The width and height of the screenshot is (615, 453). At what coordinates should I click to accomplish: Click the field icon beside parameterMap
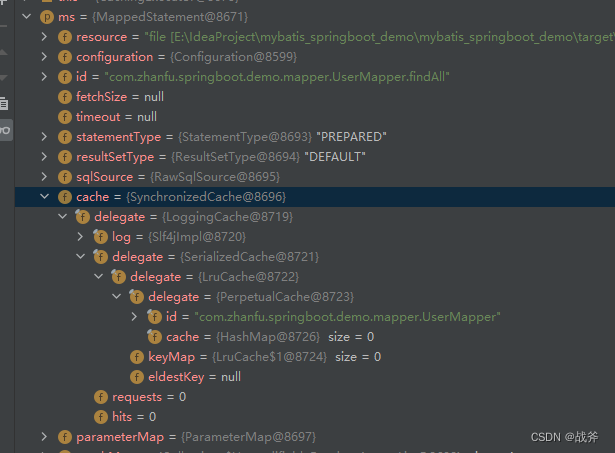(x=65, y=437)
